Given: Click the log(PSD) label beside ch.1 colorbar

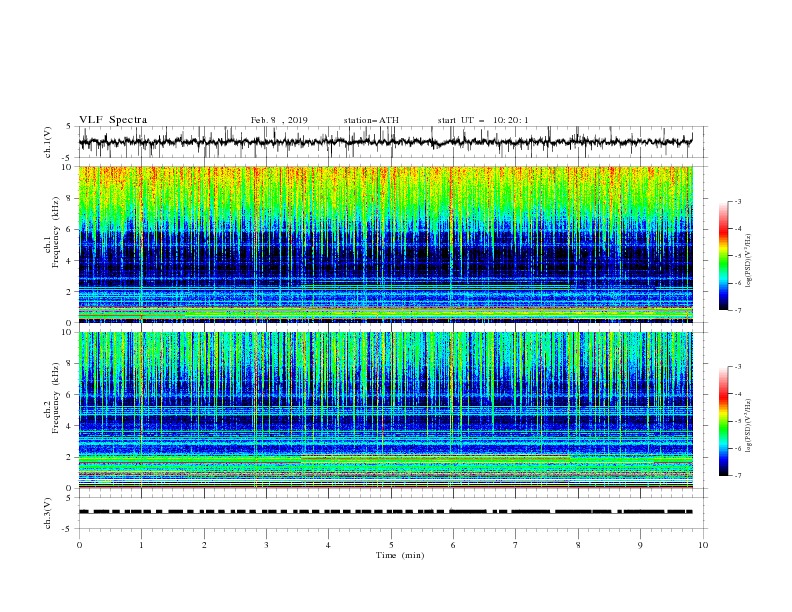Looking at the screenshot, I should tap(748, 261).
